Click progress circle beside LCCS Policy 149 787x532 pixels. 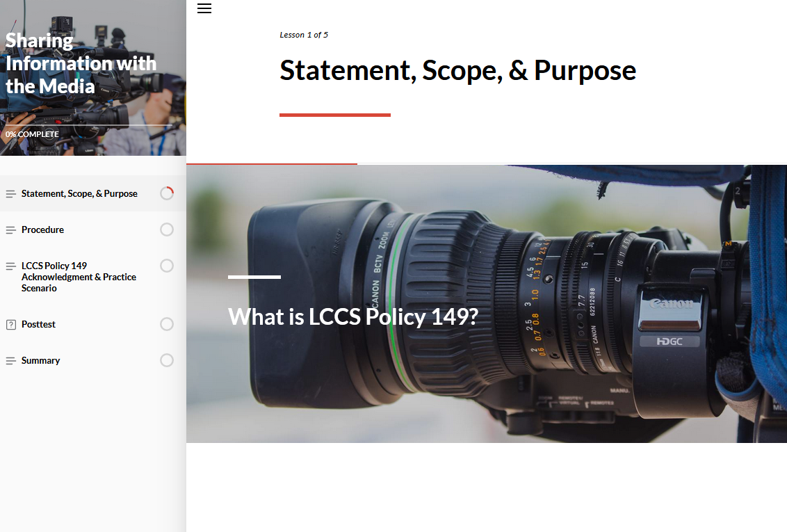point(167,266)
